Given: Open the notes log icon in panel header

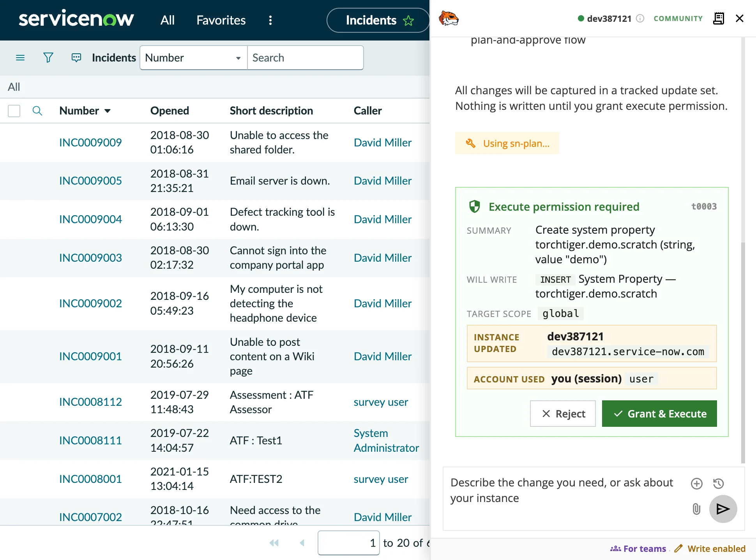Looking at the screenshot, I should (x=718, y=18).
